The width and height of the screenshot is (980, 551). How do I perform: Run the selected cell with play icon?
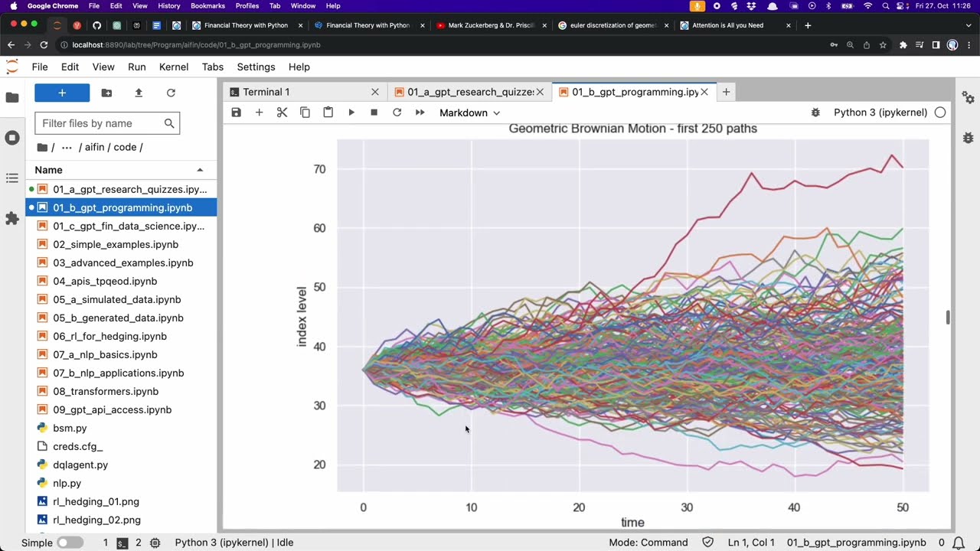[x=351, y=112]
